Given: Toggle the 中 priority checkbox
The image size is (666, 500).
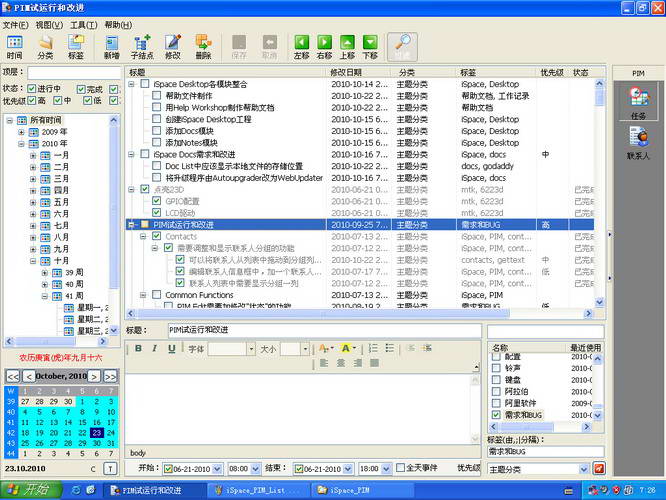Looking at the screenshot, I should (58, 100).
